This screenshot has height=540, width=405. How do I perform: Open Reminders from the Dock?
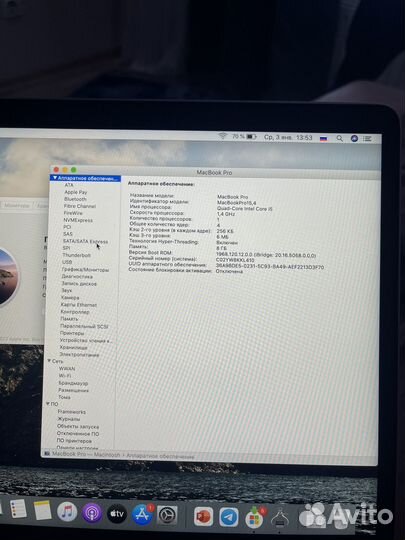tap(18, 509)
